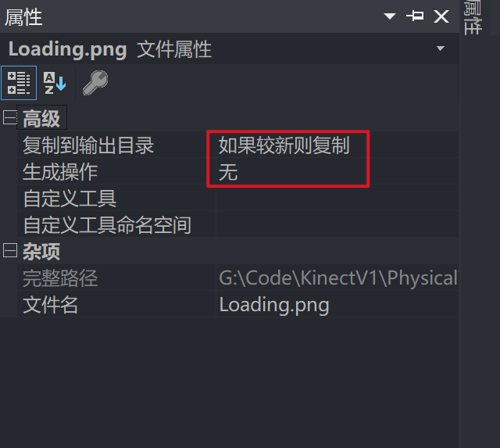Image resolution: width=500 pixels, height=448 pixels.
Task: Click the 自定义工具命名空间 value field
Action: coord(337,224)
